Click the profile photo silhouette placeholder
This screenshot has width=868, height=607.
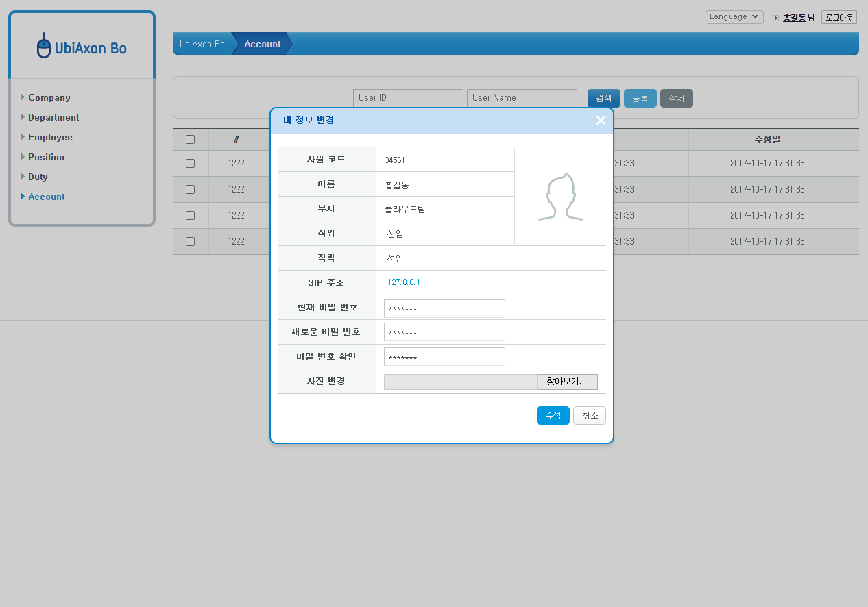coord(560,199)
